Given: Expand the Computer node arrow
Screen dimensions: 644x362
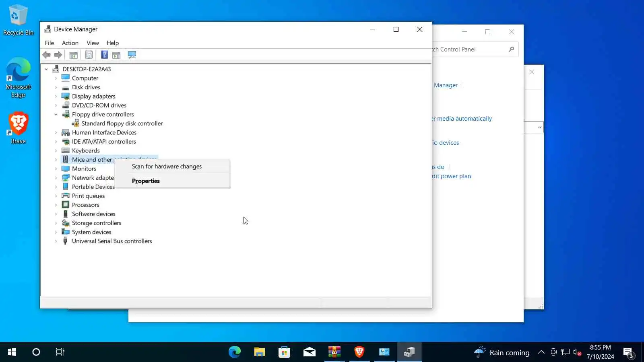Looking at the screenshot, I should pyautogui.click(x=56, y=78).
